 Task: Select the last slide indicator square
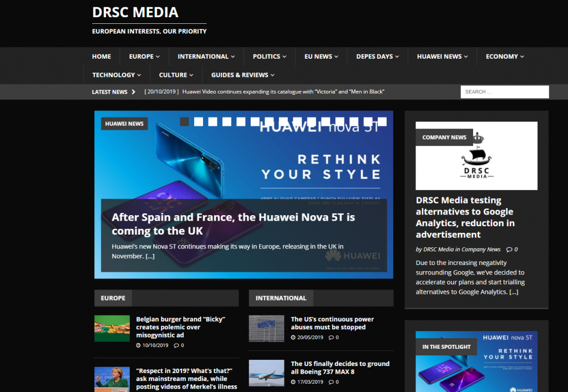tap(382, 121)
